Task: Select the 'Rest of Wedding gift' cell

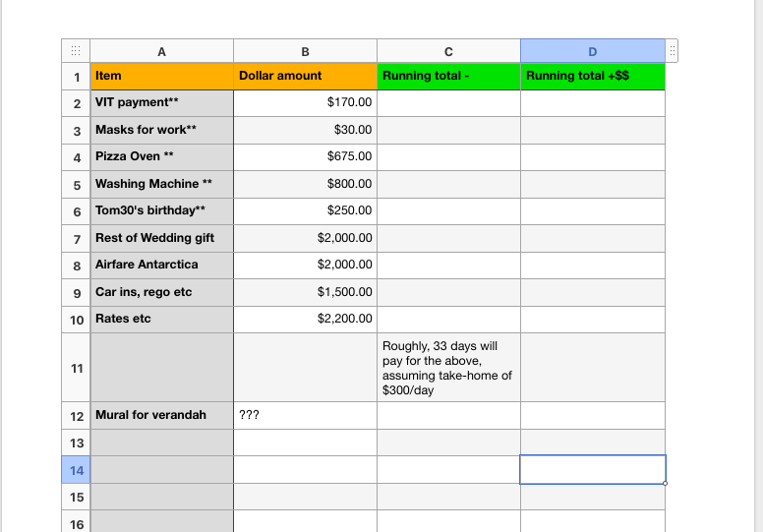Action: pos(161,239)
